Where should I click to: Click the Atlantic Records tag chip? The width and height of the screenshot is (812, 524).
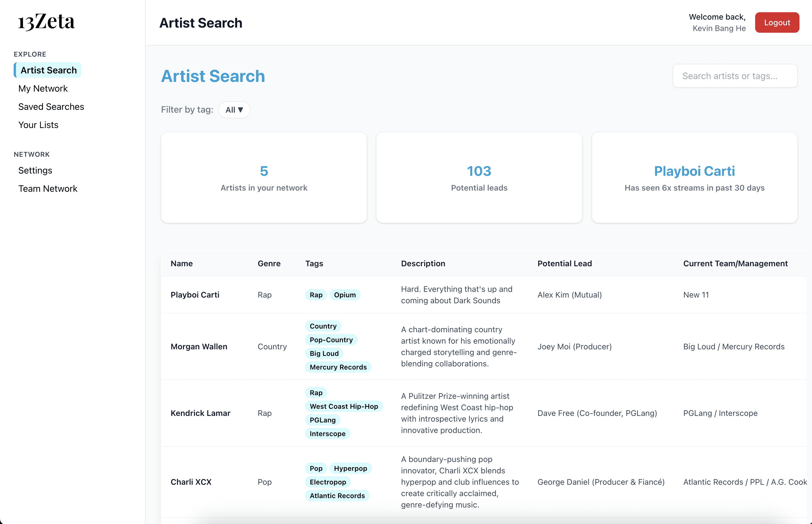(x=337, y=496)
